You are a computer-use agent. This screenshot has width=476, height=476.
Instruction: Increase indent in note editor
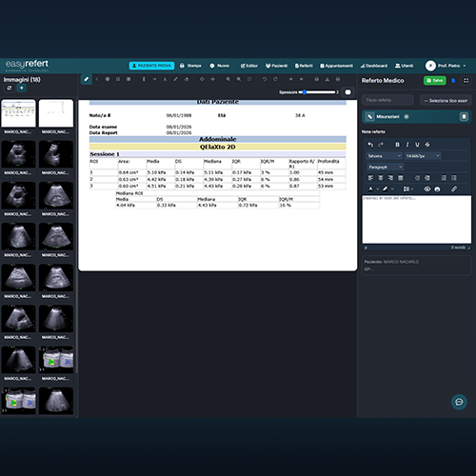coord(427,178)
